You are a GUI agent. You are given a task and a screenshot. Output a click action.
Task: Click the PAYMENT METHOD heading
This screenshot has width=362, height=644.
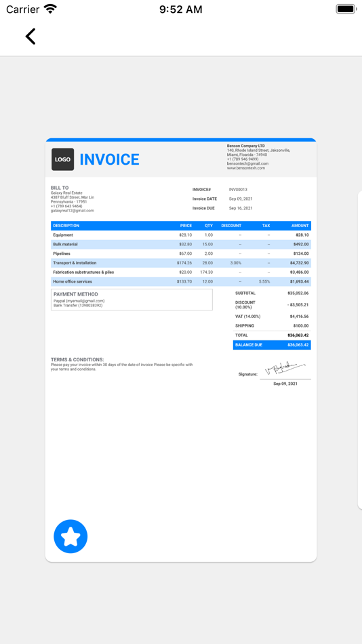coord(76,294)
